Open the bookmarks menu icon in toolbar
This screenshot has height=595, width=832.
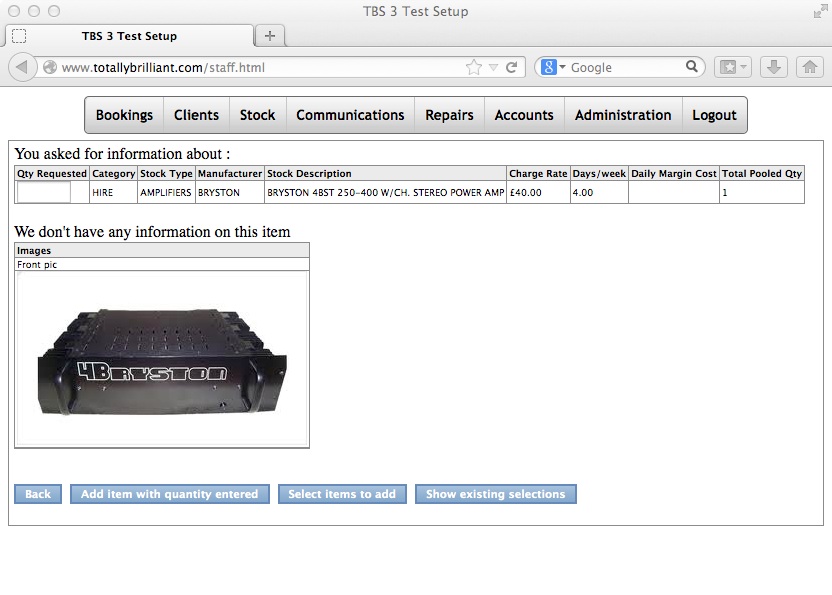(732, 67)
